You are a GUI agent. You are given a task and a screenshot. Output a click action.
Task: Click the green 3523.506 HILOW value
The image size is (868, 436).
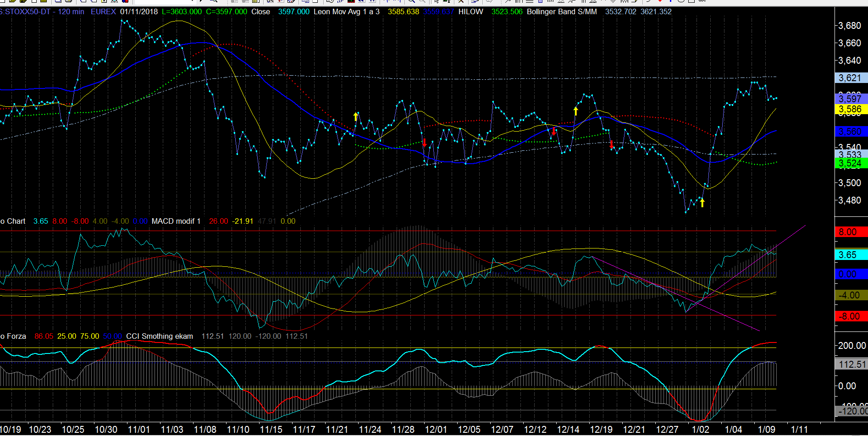click(x=507, y=11)
